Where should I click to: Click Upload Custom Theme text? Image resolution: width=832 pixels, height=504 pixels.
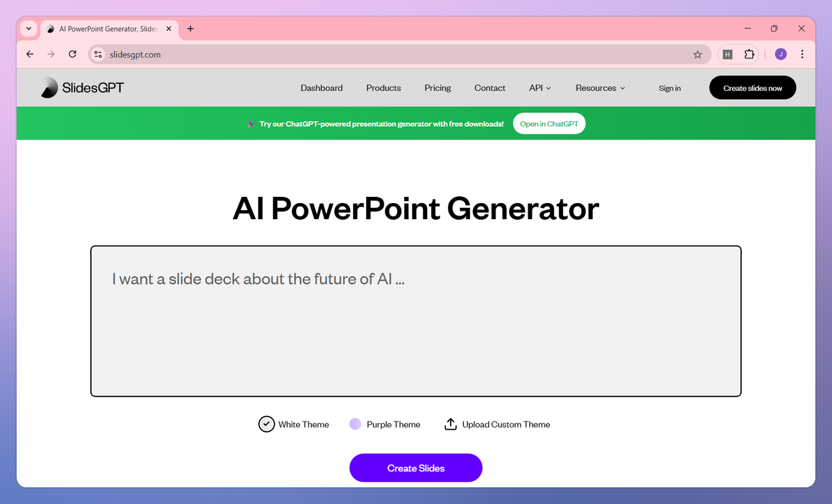(506, 424)
